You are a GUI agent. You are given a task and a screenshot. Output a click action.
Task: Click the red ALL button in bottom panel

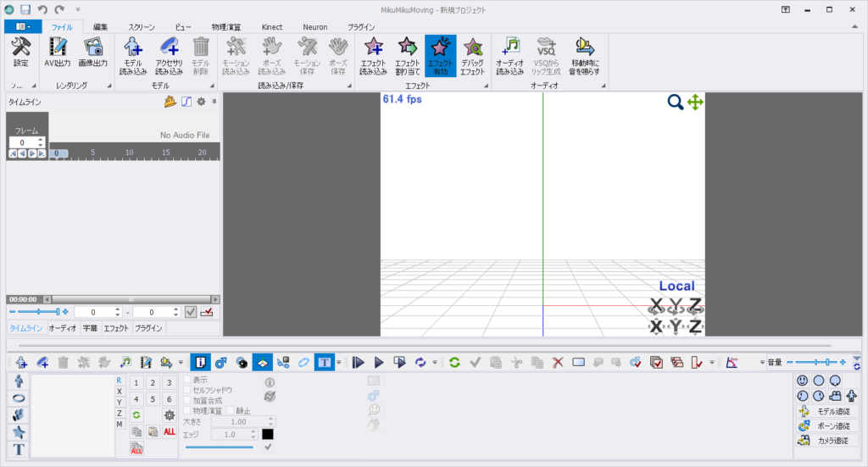point(170,431)
